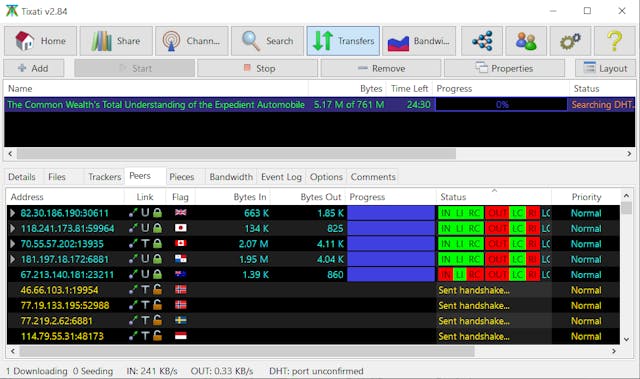Open the Layout options

coord(605,68)
